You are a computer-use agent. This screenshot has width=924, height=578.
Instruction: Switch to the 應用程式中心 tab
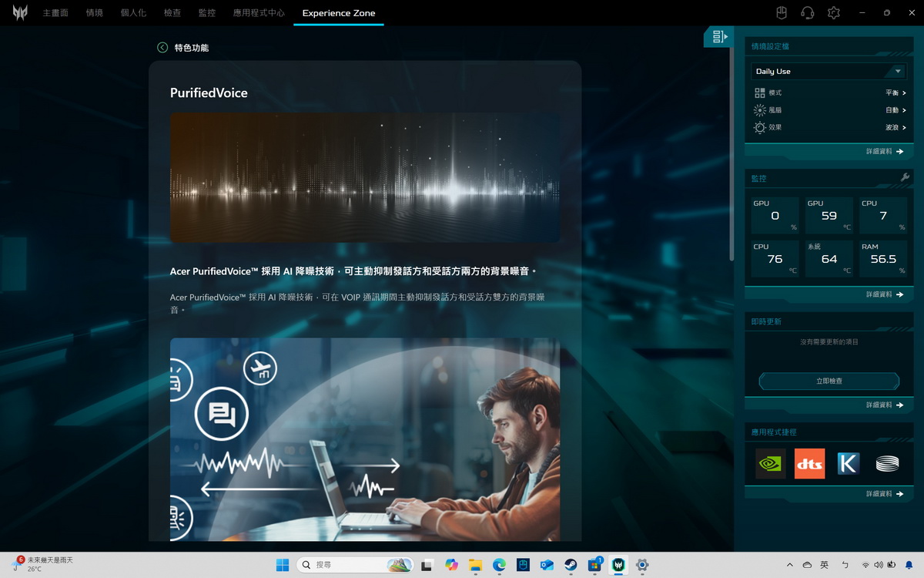(x=259, y=13)
